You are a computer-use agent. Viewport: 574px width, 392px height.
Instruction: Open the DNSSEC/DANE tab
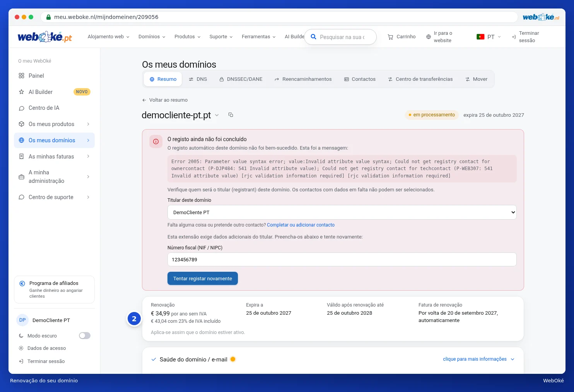pyautogui.click(x=241, y=79)
